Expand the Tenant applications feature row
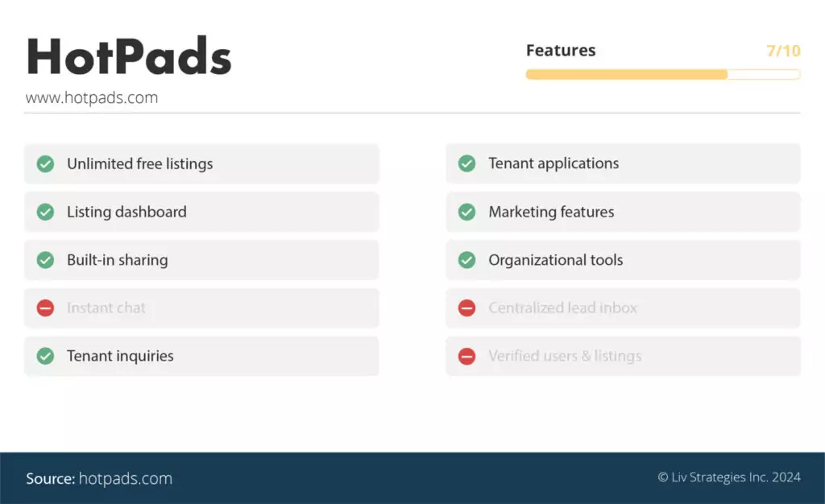The height and width of the screenshot is (504, 825). (623, 163)
